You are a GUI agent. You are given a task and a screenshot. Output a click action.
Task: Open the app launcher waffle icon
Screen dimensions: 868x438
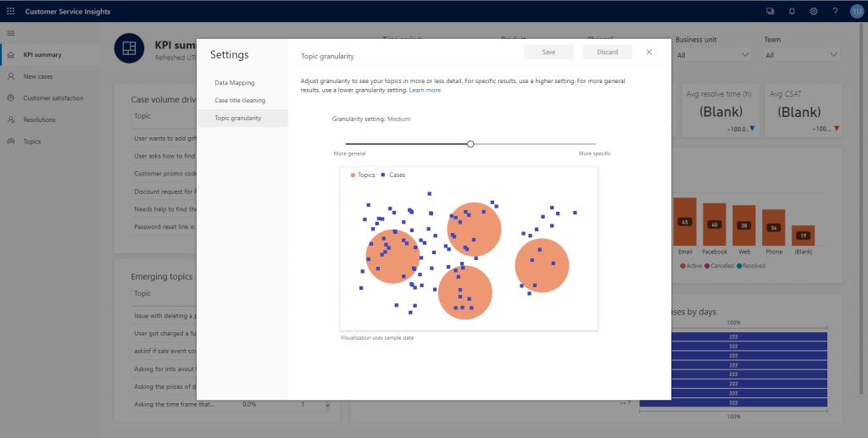tap(10, 12)
